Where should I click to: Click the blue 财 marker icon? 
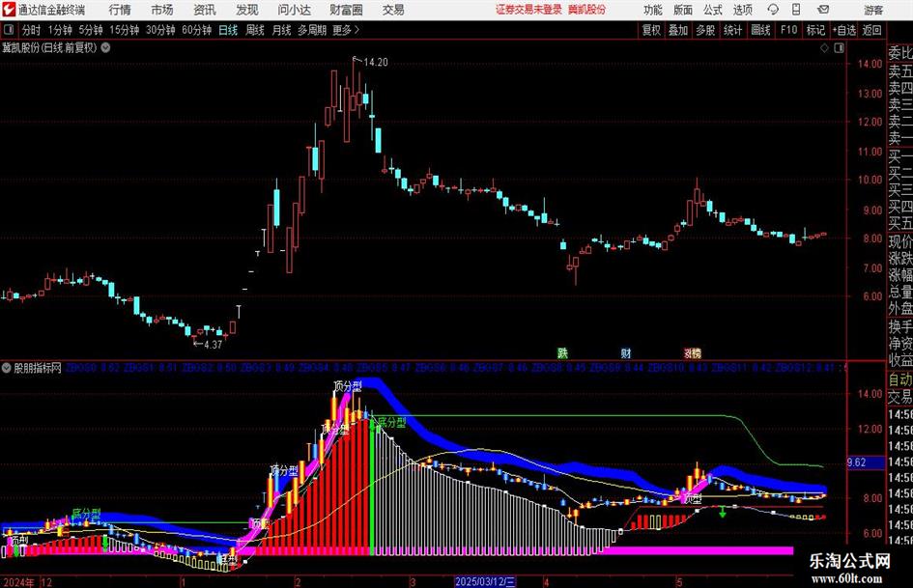[625, 352]
